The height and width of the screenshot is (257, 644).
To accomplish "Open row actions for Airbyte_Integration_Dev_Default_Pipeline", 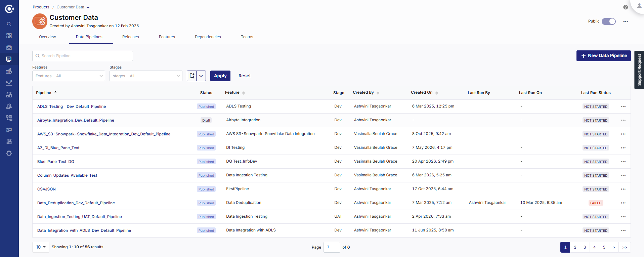I will pos(623,120).
